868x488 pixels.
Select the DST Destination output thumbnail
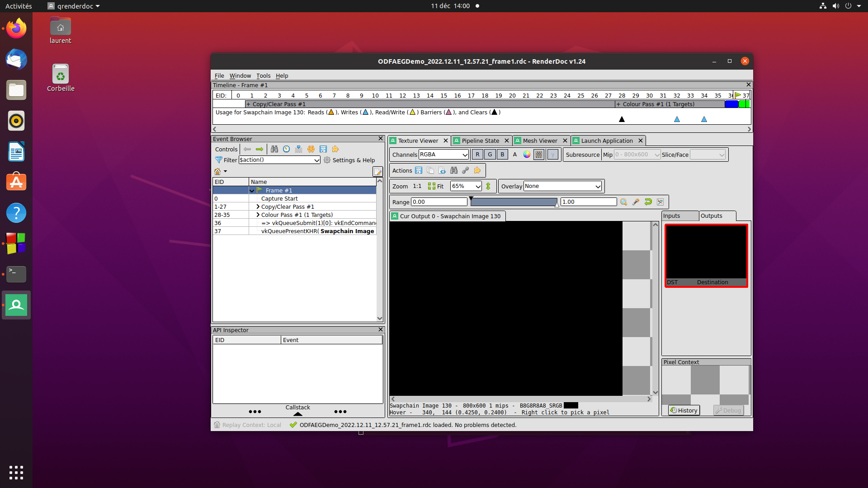[706, 256]
